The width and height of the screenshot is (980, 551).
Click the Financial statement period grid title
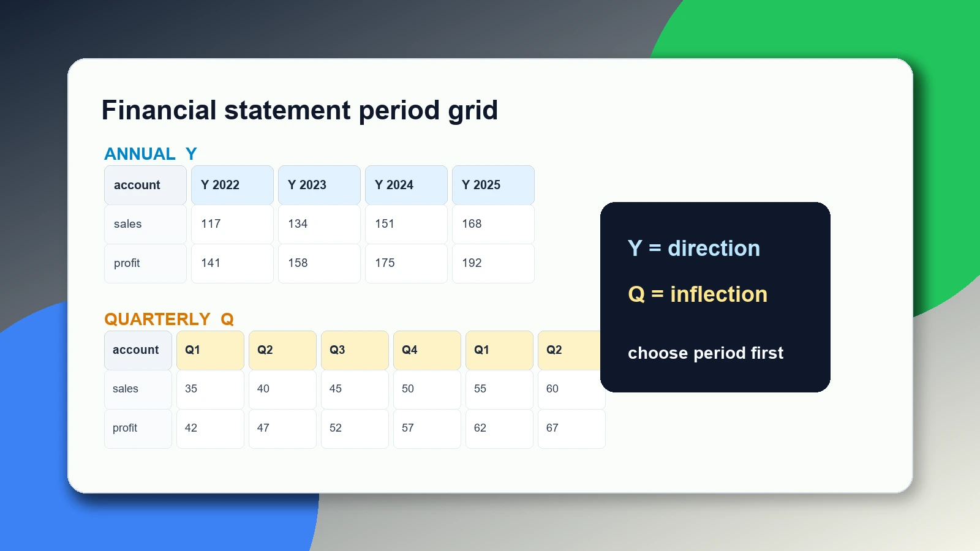coord(300,111)
